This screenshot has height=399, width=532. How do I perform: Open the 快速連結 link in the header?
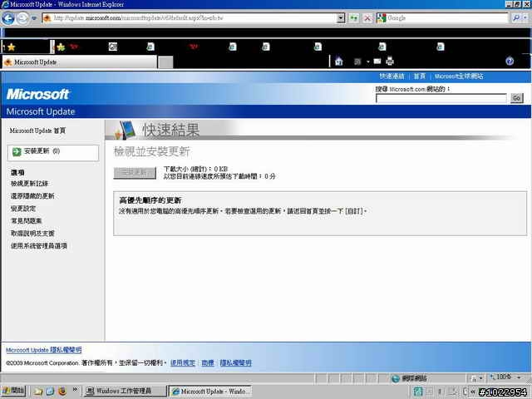coord(392,76)
